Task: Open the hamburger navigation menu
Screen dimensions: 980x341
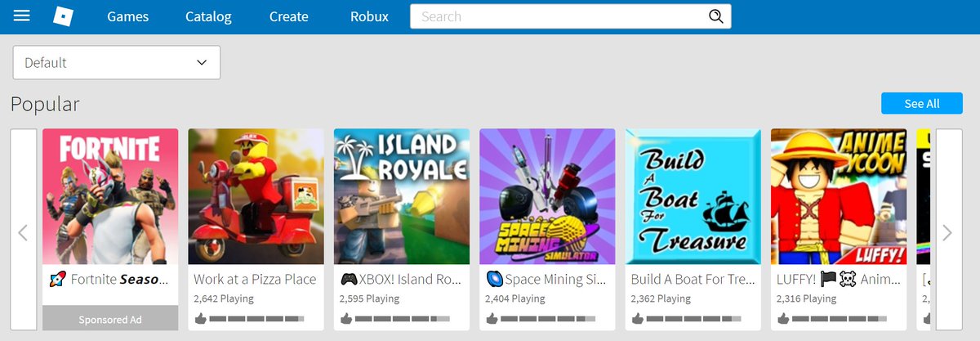Action: tap(22, 16)
